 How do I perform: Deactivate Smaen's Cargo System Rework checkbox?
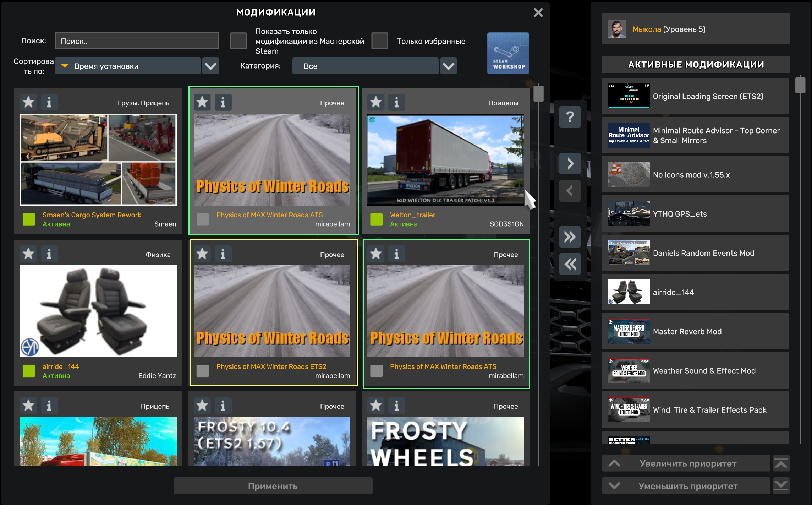coord(29,219)
